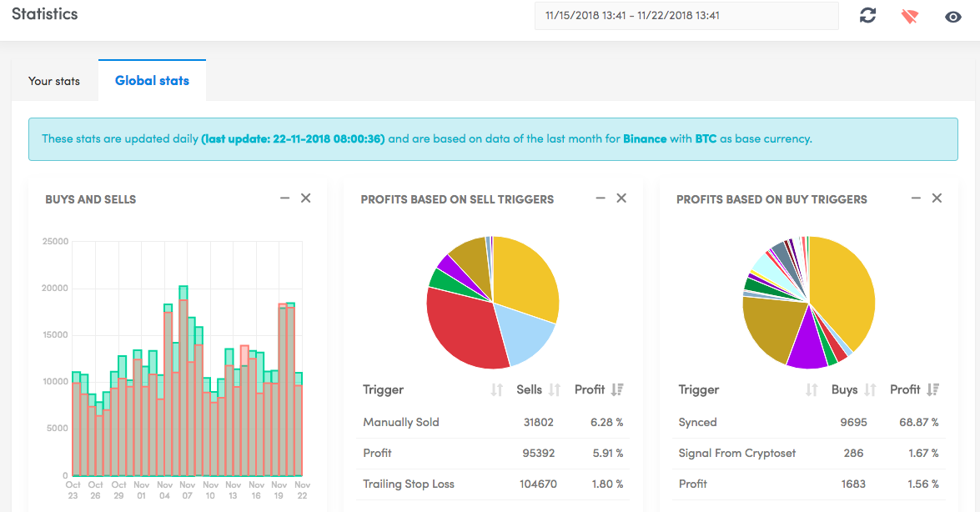
Task: Click the 1.80 % profit value
Action: point(607,484)
